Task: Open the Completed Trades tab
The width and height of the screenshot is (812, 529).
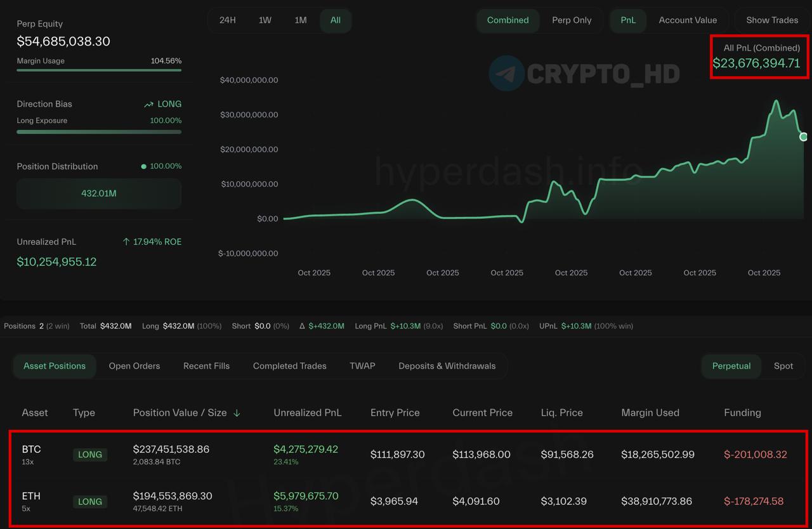Action: (x=289, y=366)
